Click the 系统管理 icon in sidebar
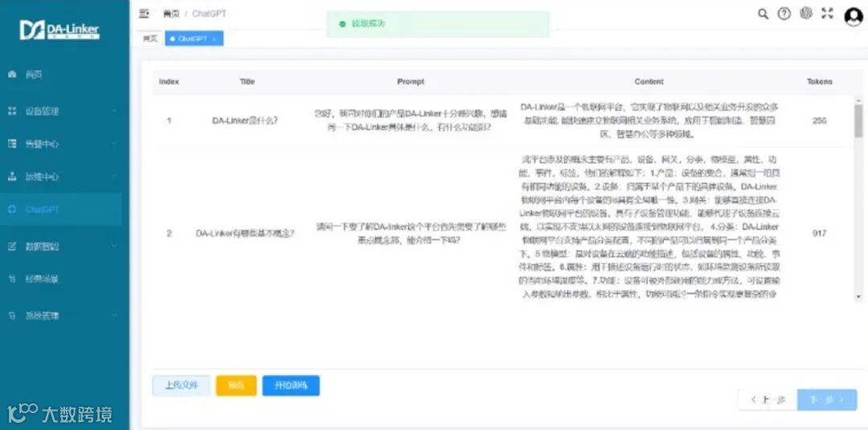This screenshot has width=868, height=430. 12,315
